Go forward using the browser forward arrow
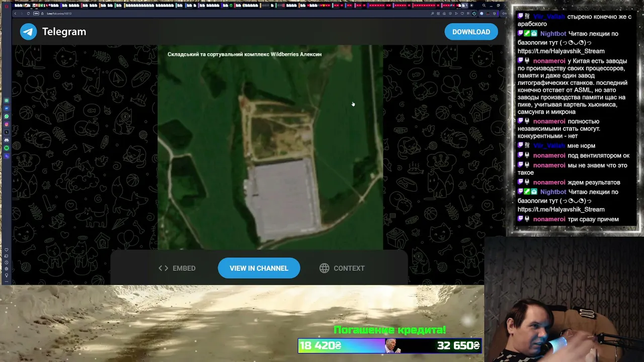 [x=21, y=14]
